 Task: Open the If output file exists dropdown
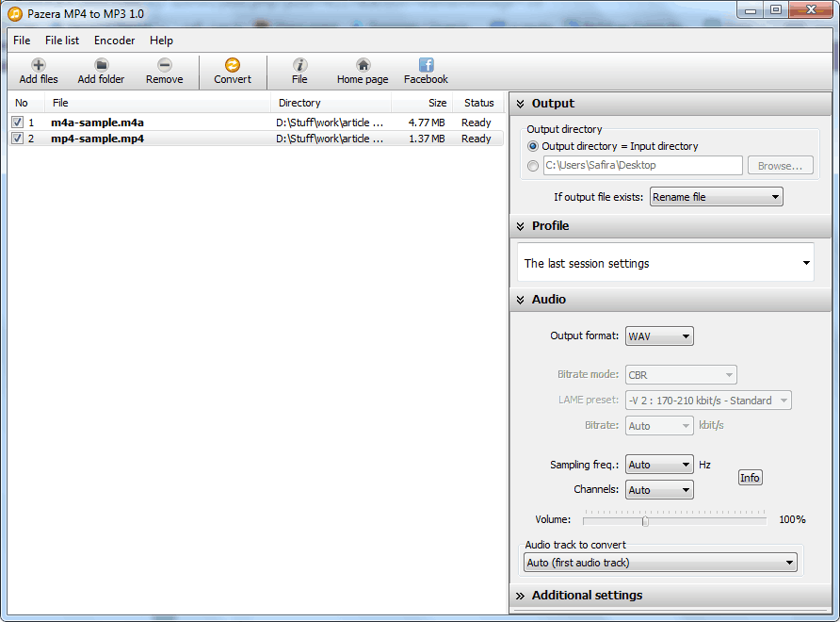(717, 197)
